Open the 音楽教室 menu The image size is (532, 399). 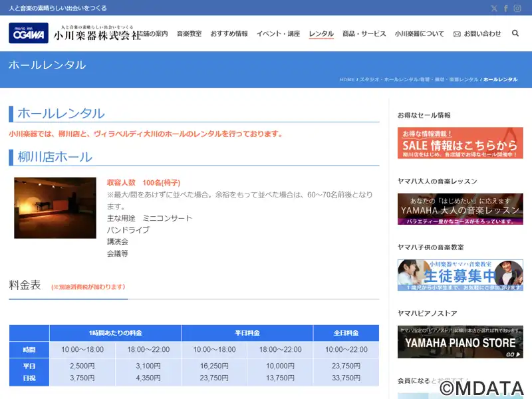189,34
